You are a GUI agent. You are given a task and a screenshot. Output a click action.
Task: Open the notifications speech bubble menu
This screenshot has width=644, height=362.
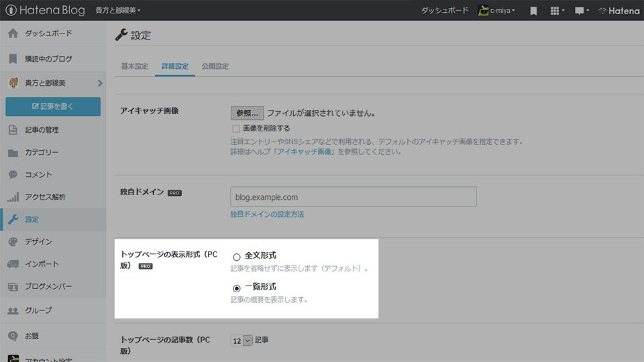point(582,11)
